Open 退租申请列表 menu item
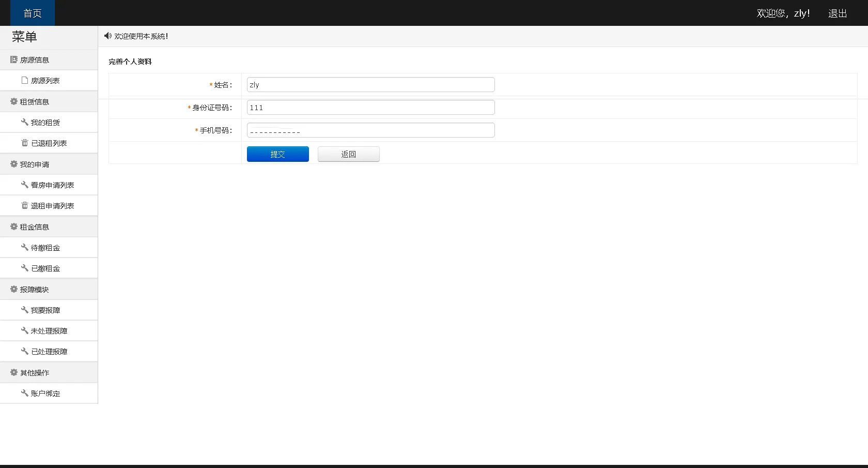Viewport: 868px width, 468px height. click(x=49, y=206)
